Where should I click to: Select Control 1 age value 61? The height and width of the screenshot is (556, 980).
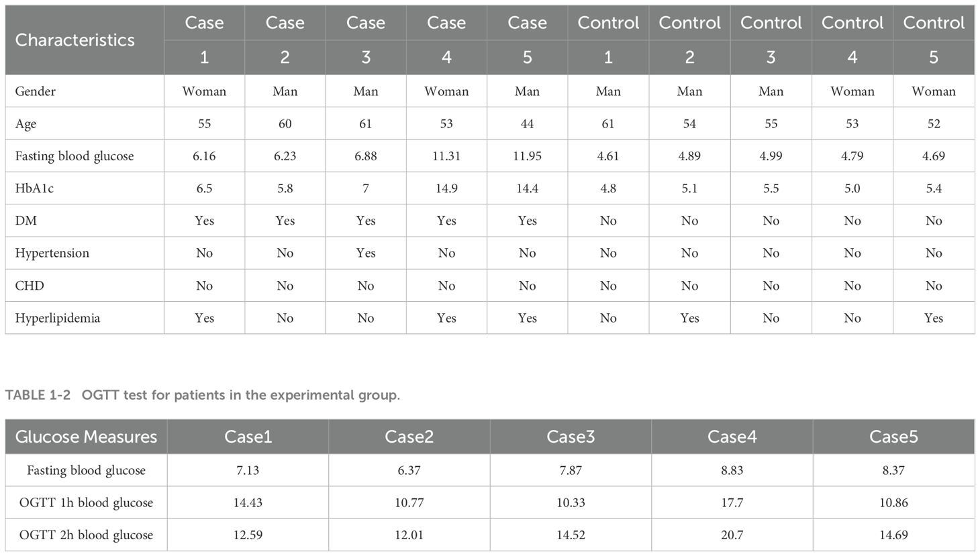coord(608,124)
